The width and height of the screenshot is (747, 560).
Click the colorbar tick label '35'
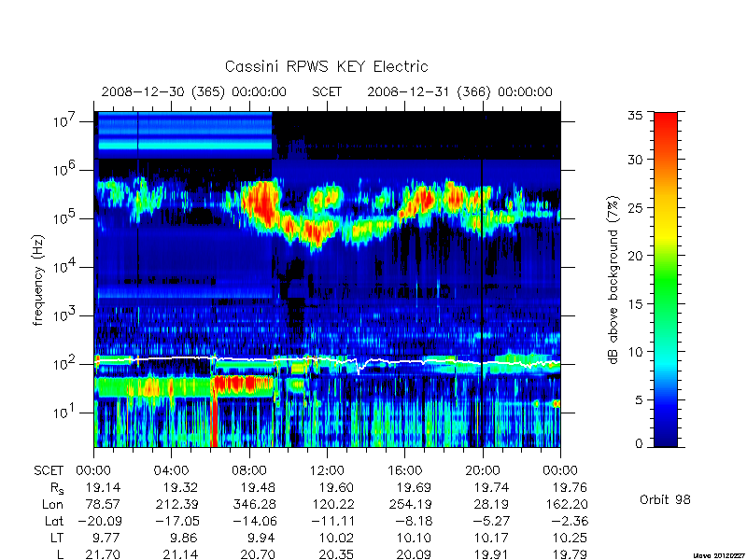(x=635, y=116)
